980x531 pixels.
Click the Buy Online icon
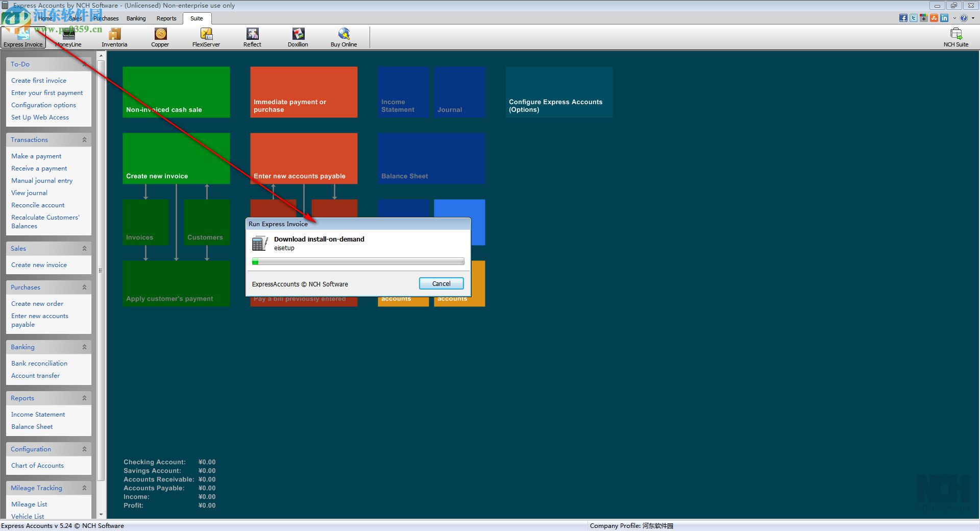pos(344,37)
